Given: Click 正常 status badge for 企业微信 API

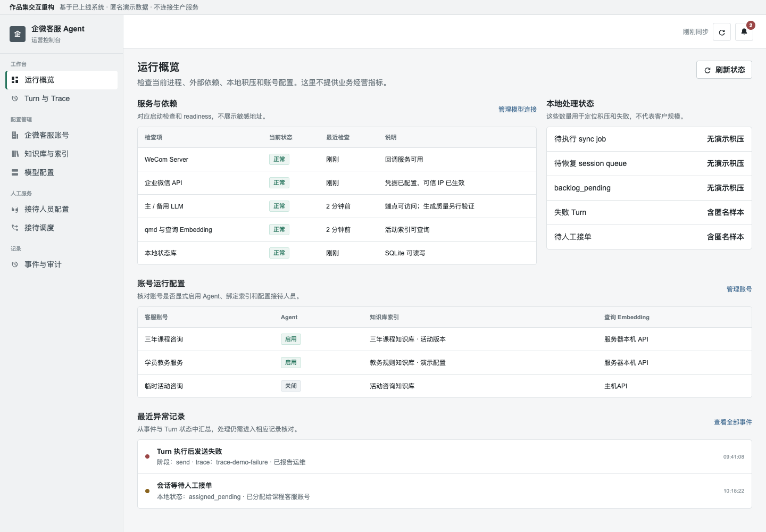Looking at the screenshot, I should 279,183.
